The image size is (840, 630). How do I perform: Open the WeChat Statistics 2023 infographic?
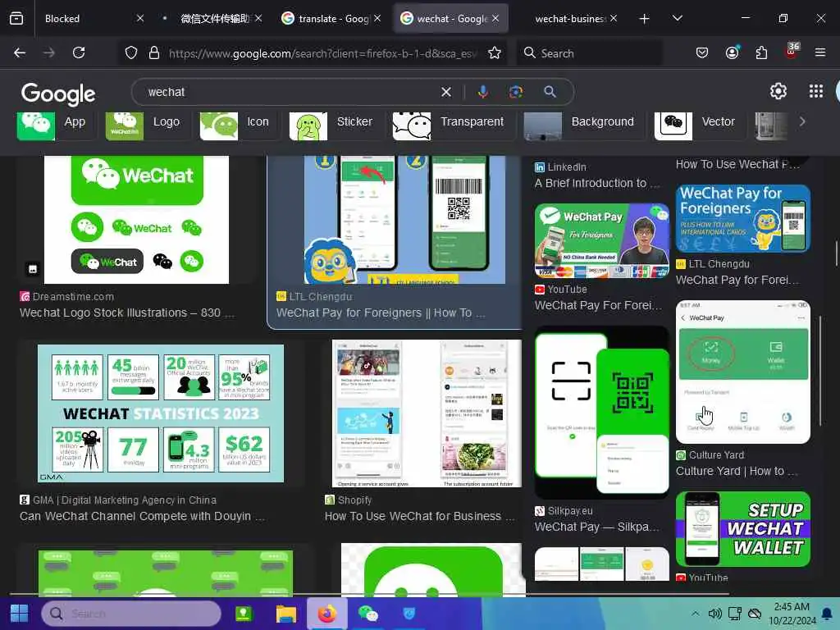161,413
